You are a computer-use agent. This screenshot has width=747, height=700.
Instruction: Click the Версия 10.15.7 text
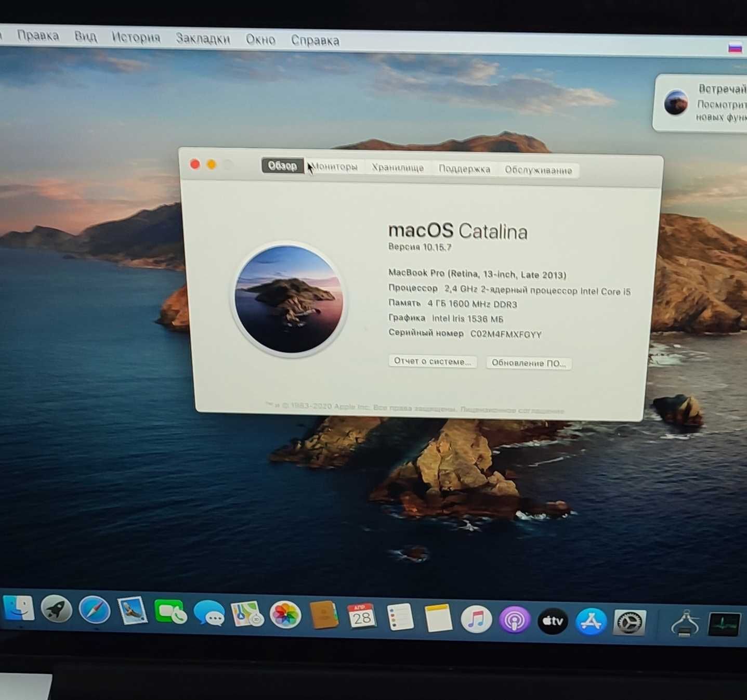click(420, 247)
